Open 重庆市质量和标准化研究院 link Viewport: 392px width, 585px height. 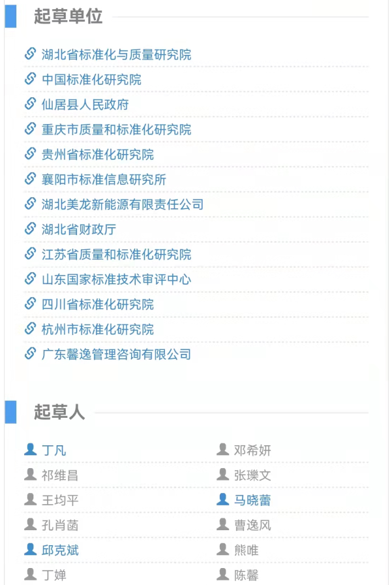click(x=117, y=129)
